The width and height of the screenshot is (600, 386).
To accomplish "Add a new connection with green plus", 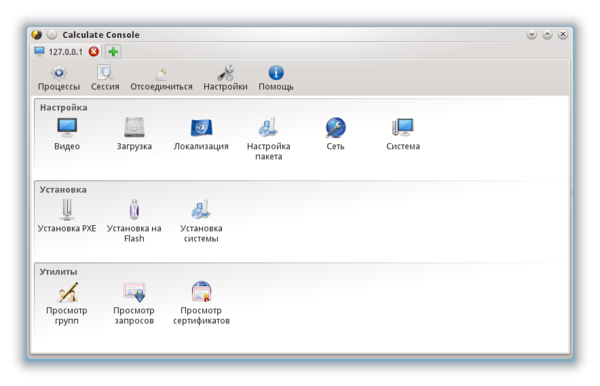I will point(113,52).
